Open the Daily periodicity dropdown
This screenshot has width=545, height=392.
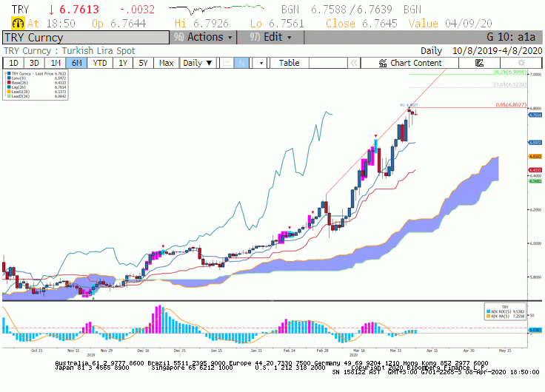point(198,63)
